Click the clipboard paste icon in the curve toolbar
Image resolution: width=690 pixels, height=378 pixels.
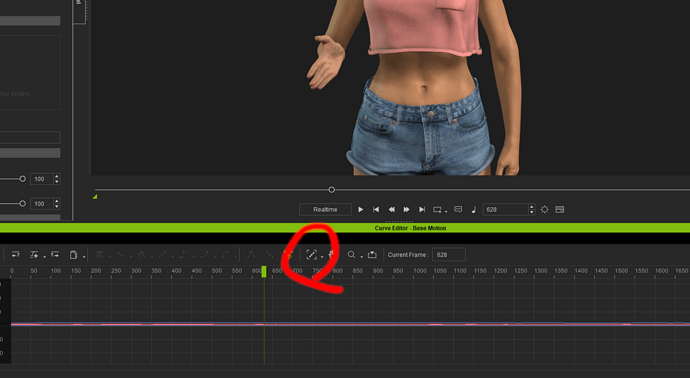[73, 254]
